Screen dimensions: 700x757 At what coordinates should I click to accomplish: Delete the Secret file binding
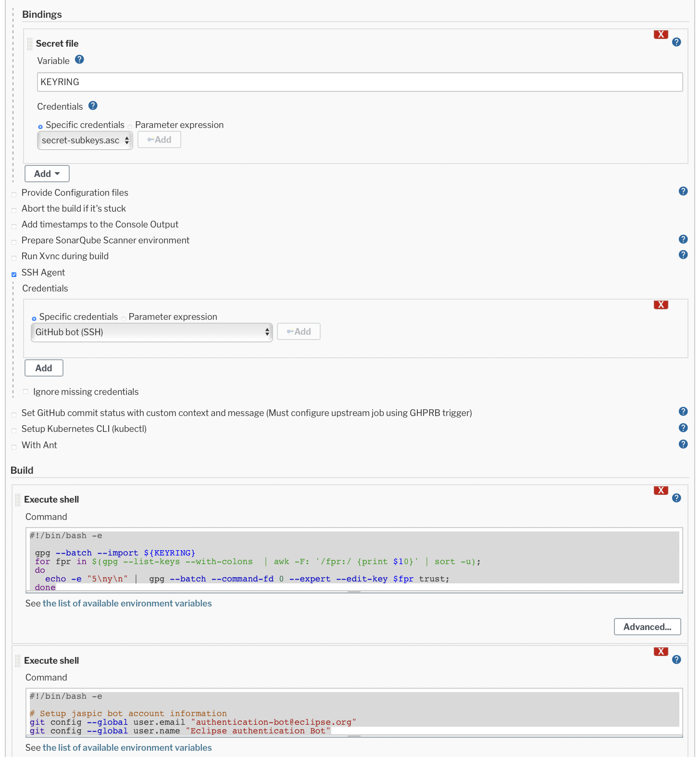coord(661,34)
